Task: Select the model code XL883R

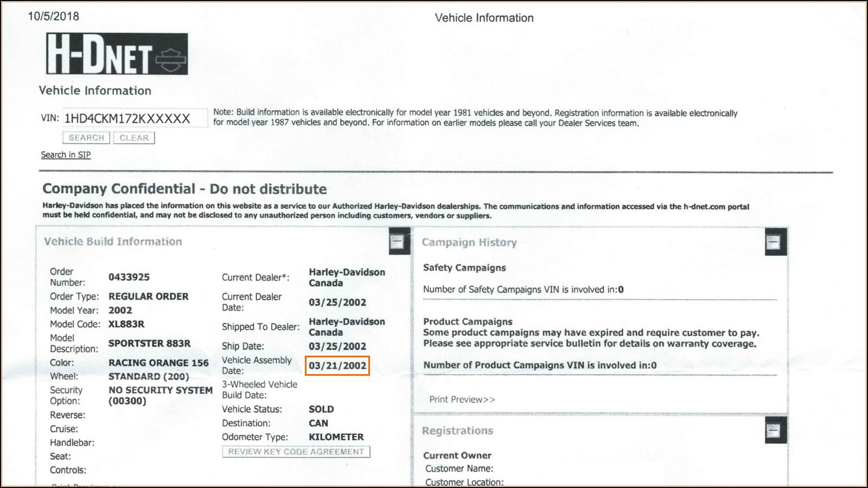Action: tap(126, 324)
